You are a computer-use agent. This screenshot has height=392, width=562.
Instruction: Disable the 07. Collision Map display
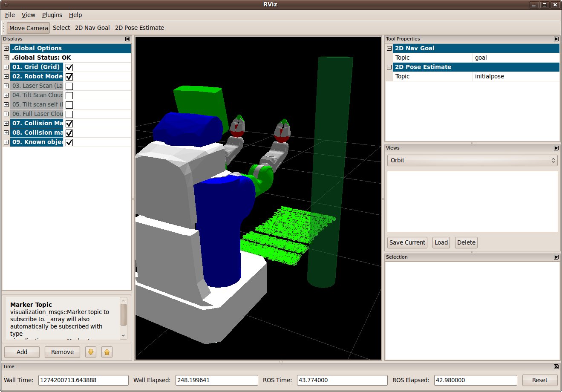[x=69, y=124]
